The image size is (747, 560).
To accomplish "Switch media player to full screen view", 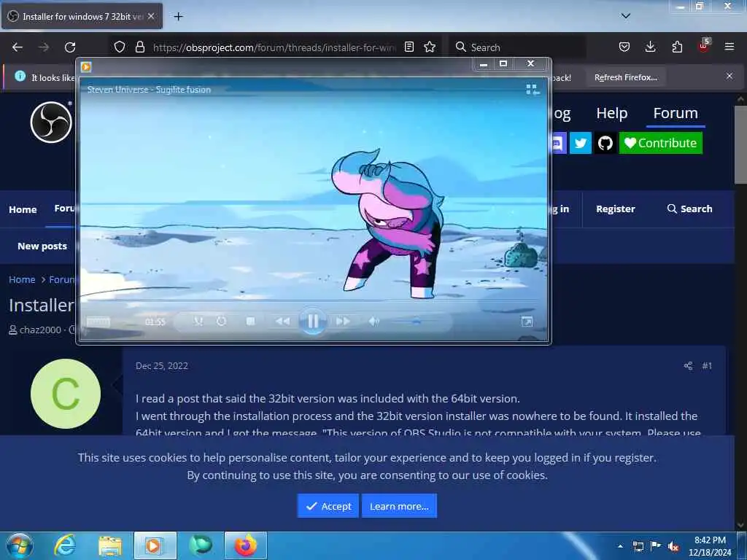I will [527, 322].
